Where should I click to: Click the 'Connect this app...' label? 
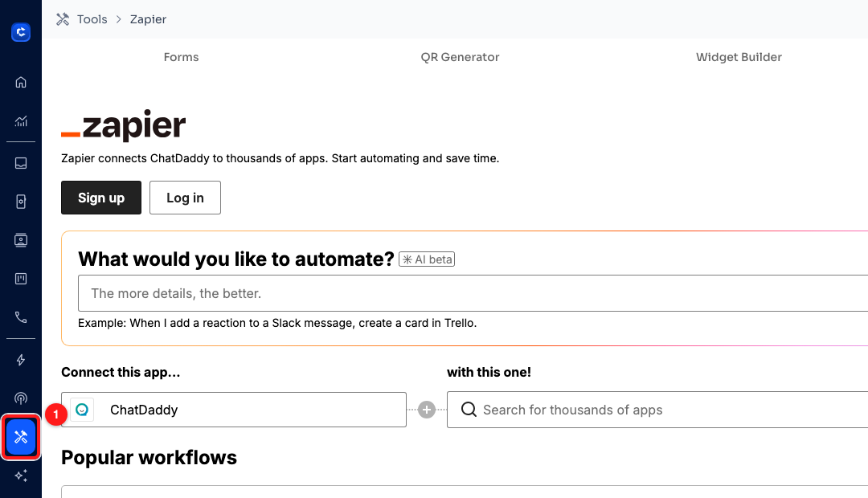121,373
